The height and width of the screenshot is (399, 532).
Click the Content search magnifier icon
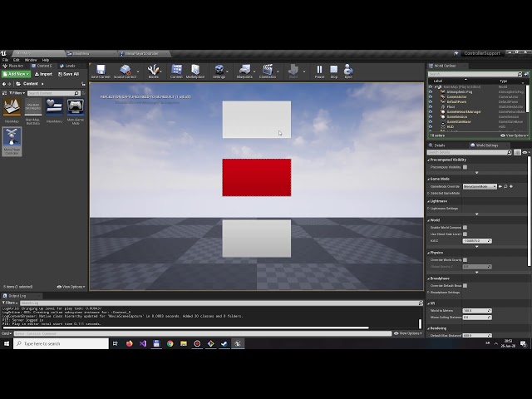point(76,93)
